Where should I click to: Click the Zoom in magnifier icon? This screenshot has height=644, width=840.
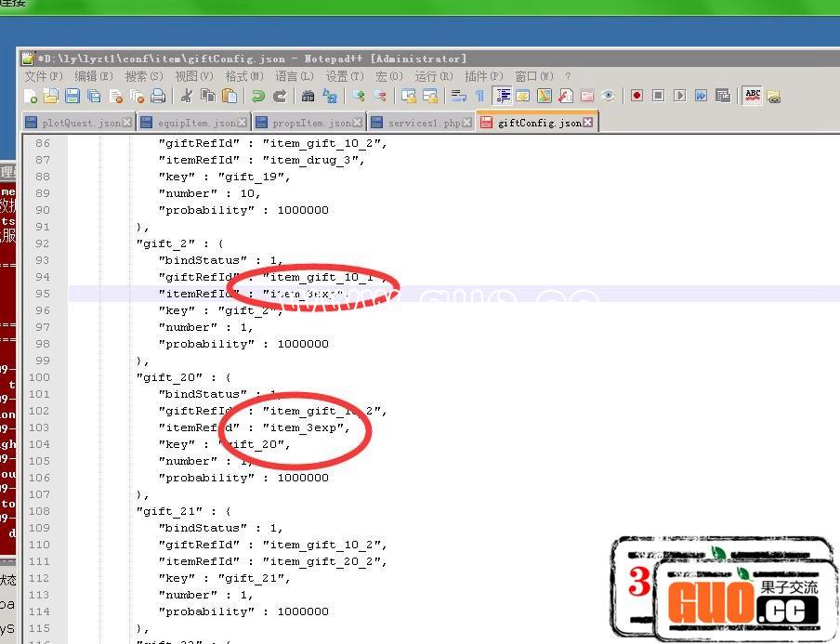click(358, 96)
